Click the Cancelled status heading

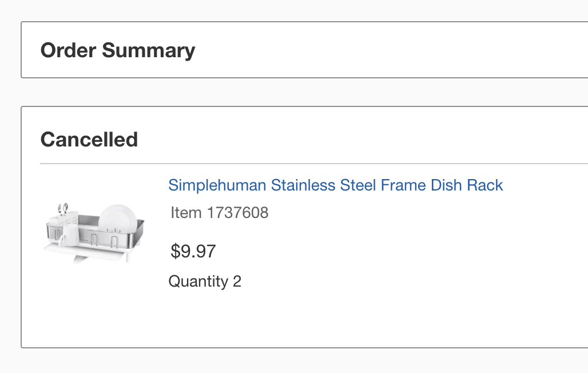pos(89,140)
